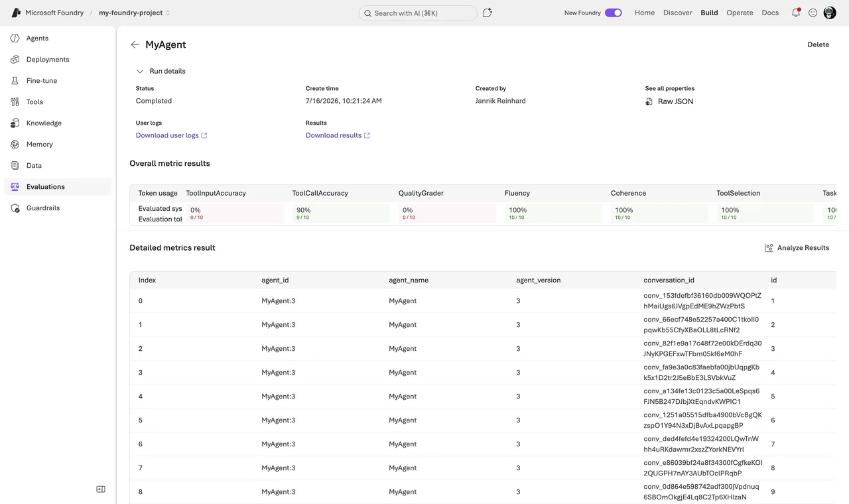Screen dimensions: 849x504
Task: Select conversation id starting conv_153fdefbf
Action: (x=702, y=301)
